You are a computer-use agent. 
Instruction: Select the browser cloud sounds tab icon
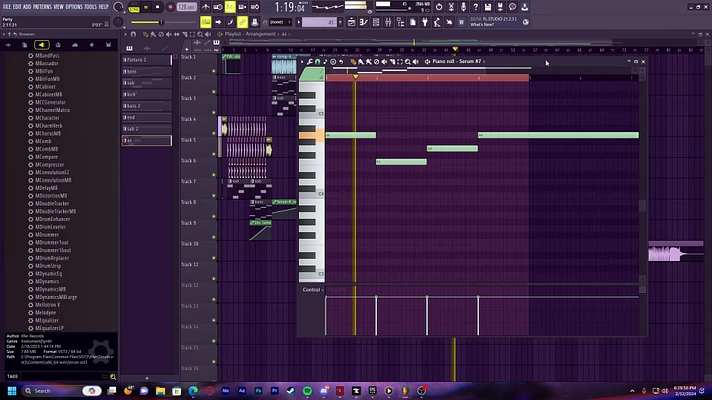[x=75, y=44]
